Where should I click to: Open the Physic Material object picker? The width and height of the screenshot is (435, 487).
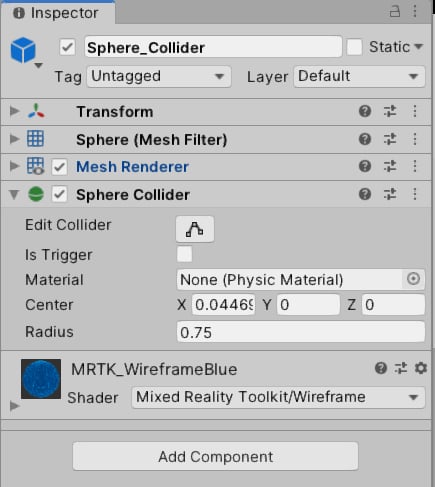pyautogui.click(x=413, y=279)
